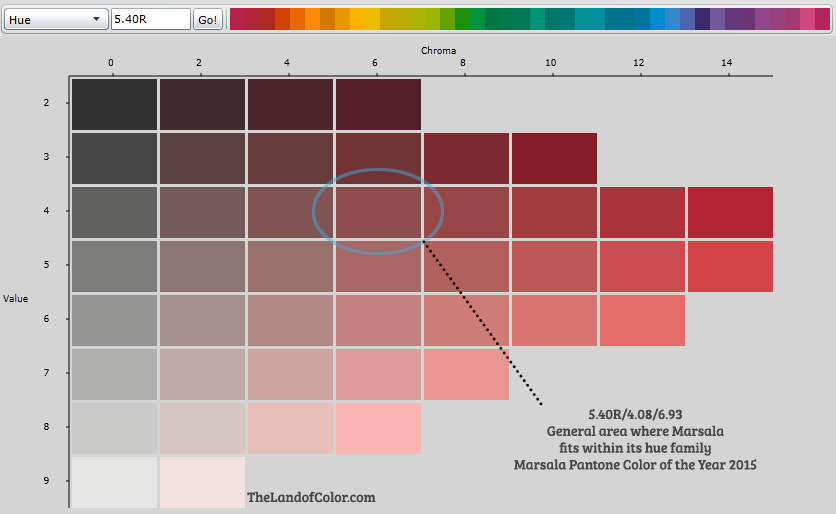836x514 pixels.
Task: Pick the brightest red swatch at value 4, chroma 14
Action: point(729,212)
